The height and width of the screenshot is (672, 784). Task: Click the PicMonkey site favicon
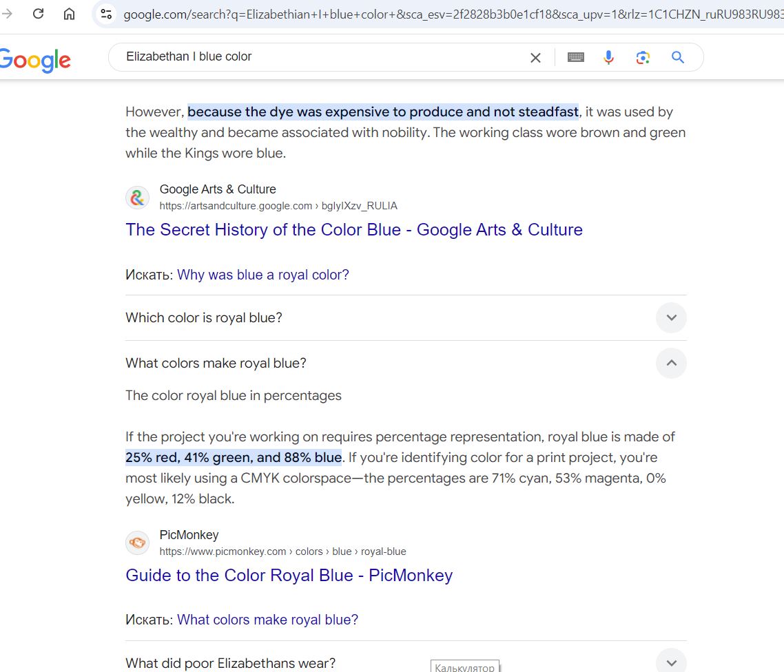pyautogui.click(x=138, y=543)
